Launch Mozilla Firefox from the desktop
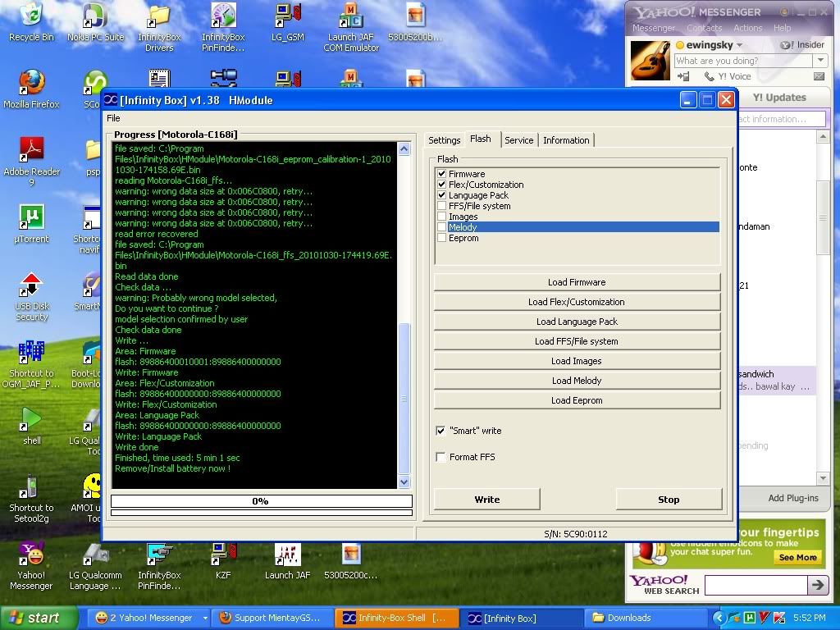 point(31,83)
